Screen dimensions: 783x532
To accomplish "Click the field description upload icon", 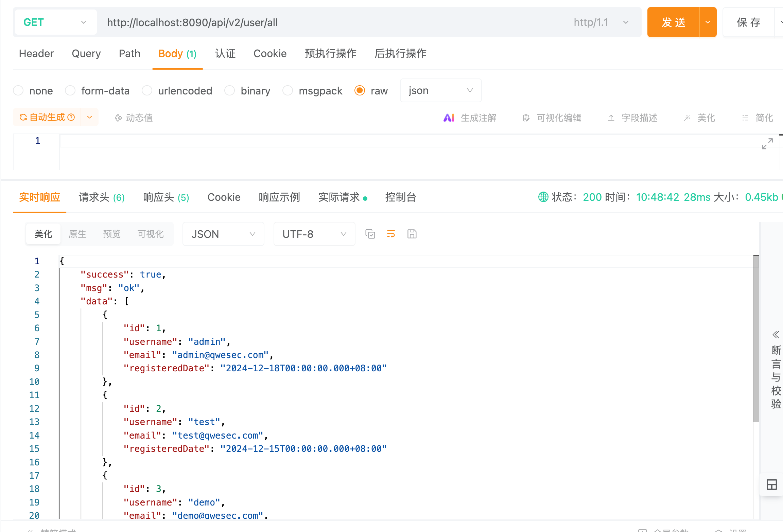I will pos(611,118).
